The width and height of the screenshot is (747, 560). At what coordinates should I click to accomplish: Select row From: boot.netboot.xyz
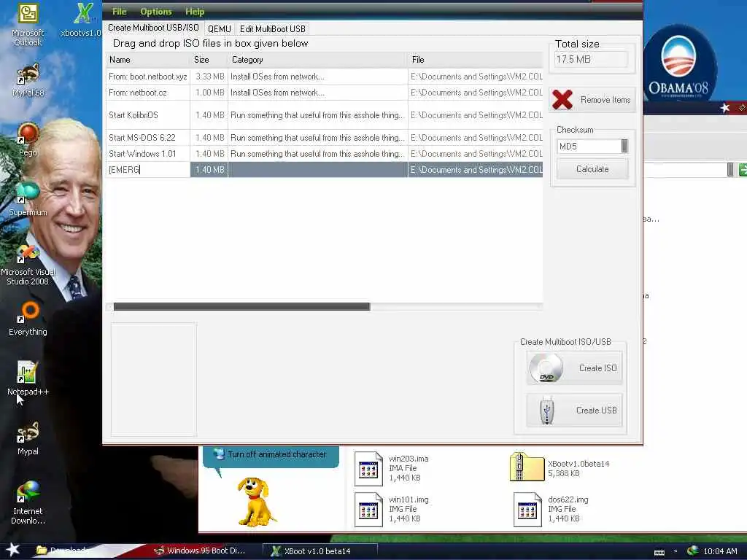pyautogui.click(x=324, y=76)
